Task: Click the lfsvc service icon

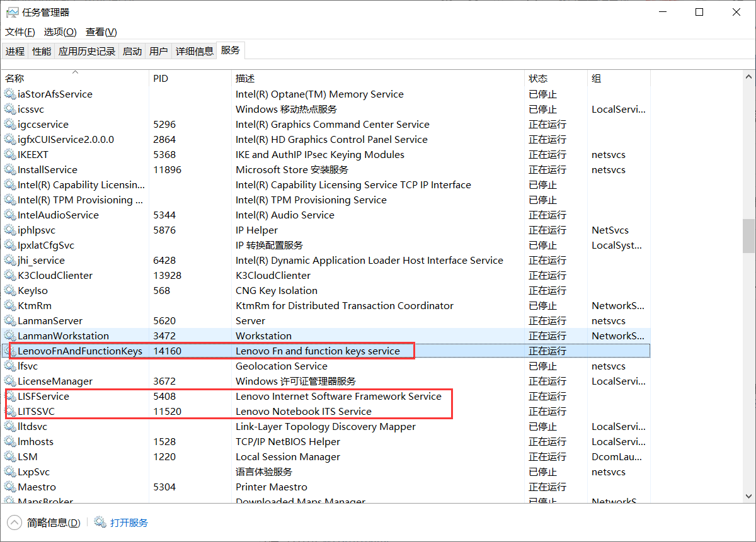Action: (x=10, y=366)
